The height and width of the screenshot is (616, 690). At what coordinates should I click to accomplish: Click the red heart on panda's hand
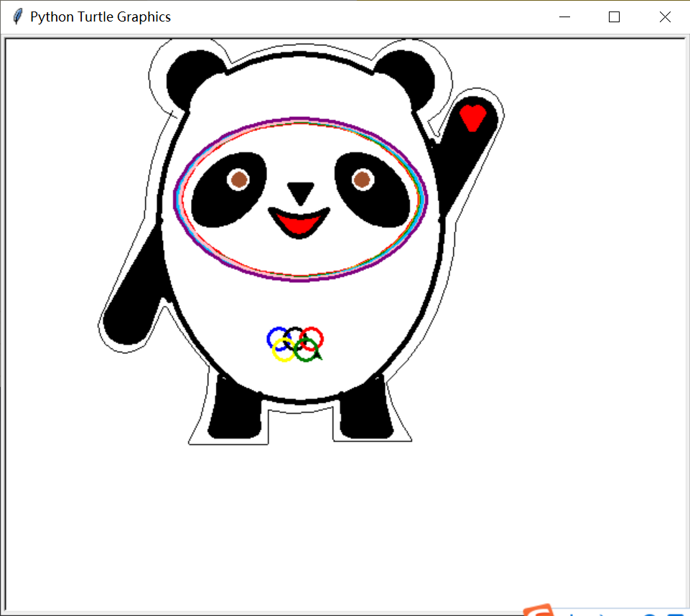[472, 118]
